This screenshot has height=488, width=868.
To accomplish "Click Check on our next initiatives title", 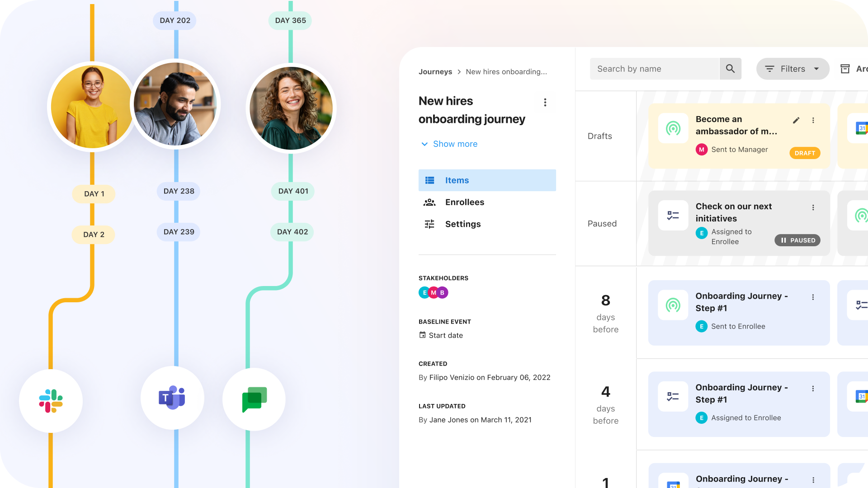I will [734, 212].
